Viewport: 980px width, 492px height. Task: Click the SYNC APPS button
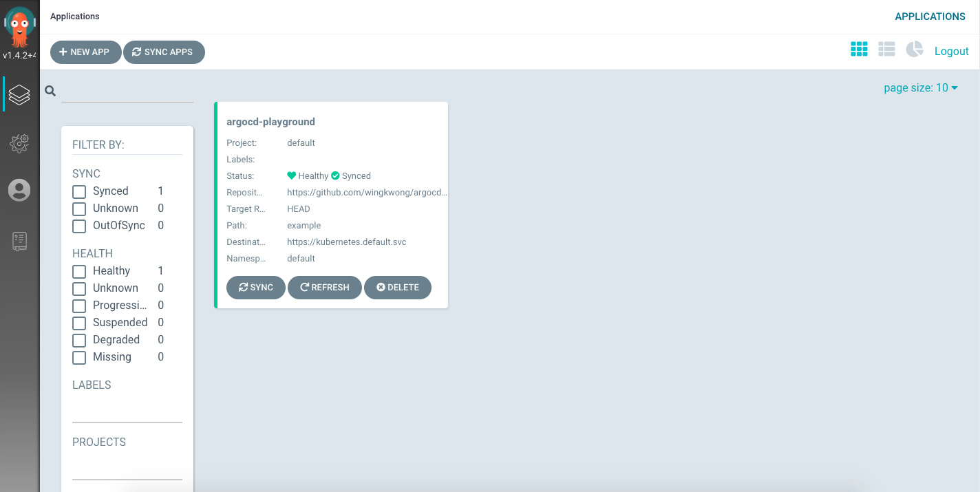pyautogui.click(x=164, y=52)
